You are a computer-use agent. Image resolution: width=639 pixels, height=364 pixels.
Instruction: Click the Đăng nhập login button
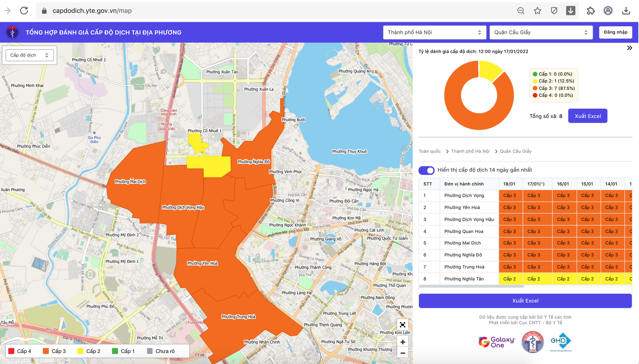615,32
